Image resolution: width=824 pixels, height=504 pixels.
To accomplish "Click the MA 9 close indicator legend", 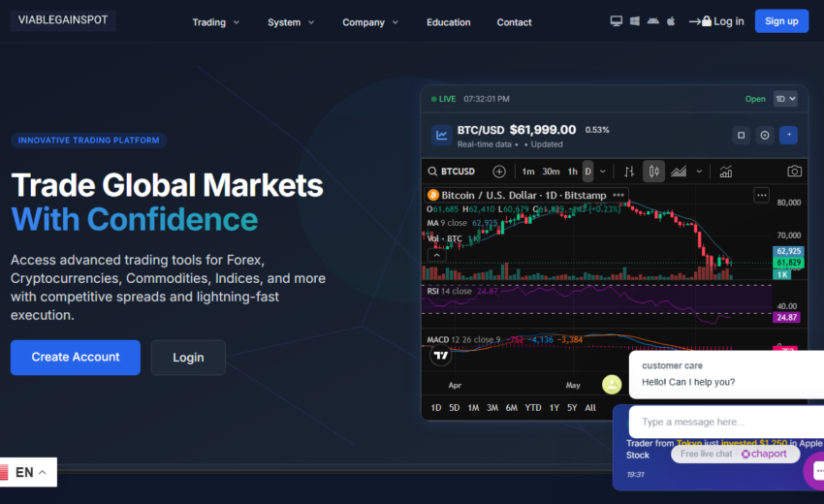I will pyautogui.click(x=461, y=223).
